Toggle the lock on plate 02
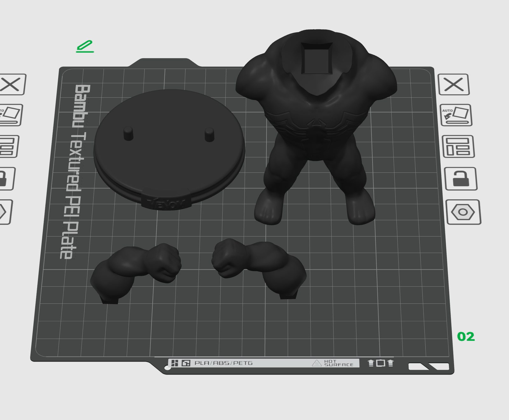The image size is (509, 420). pos(461,179)
